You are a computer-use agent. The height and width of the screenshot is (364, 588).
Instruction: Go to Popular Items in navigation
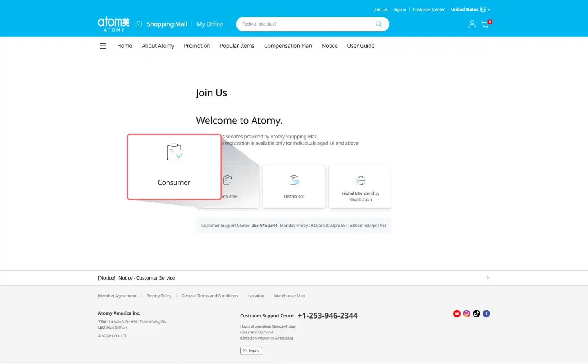pyautogui.click(x=237, y=46)
